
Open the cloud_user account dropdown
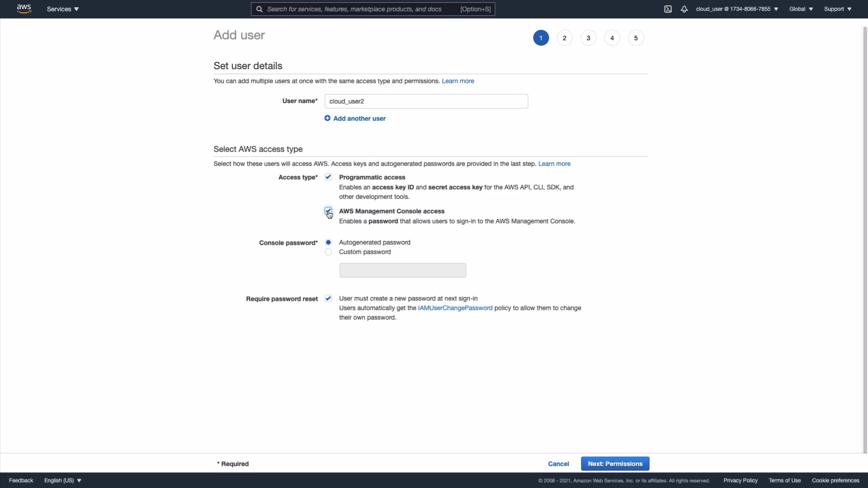737,9
